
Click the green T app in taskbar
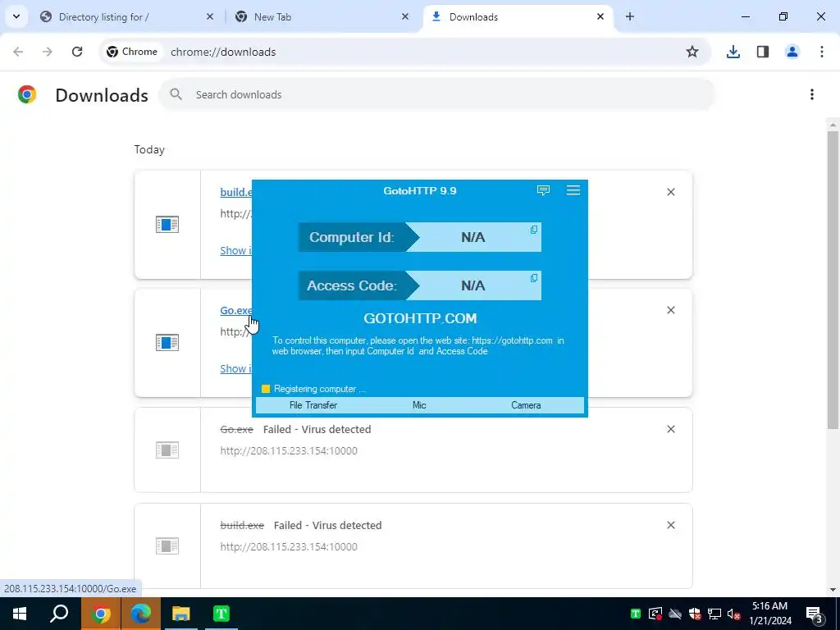coord(221,614)
